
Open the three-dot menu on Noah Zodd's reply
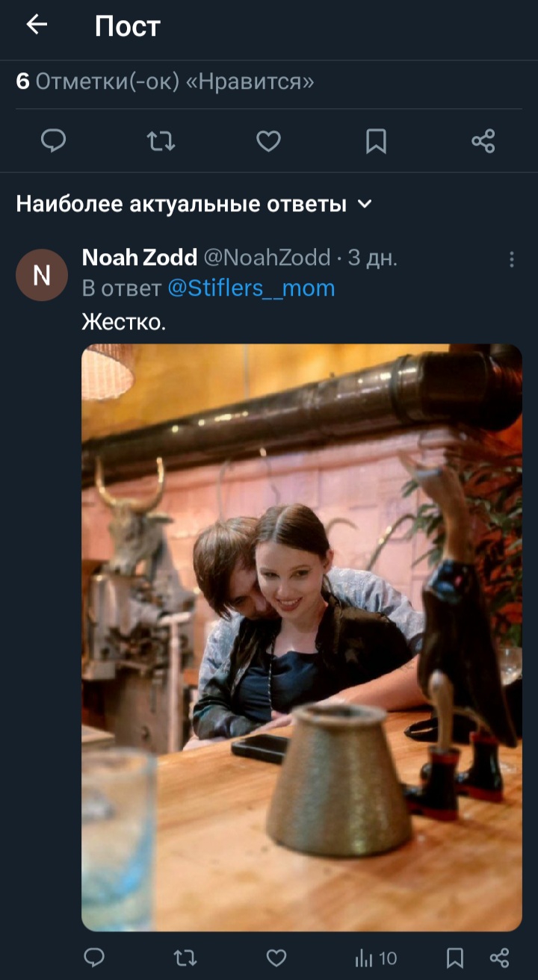pyautogui.click(x=512, y=259)
